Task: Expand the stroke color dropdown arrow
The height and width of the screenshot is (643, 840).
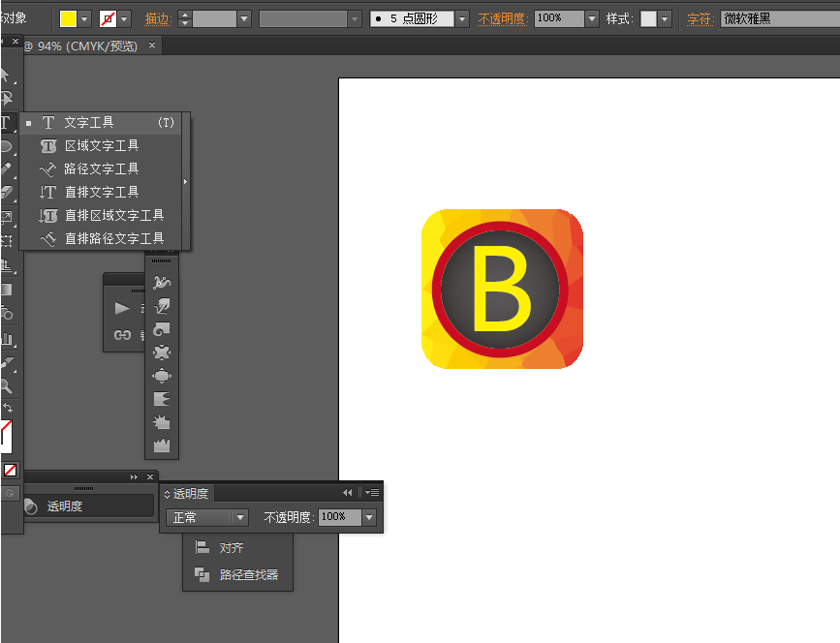Action: click(125, 18)
